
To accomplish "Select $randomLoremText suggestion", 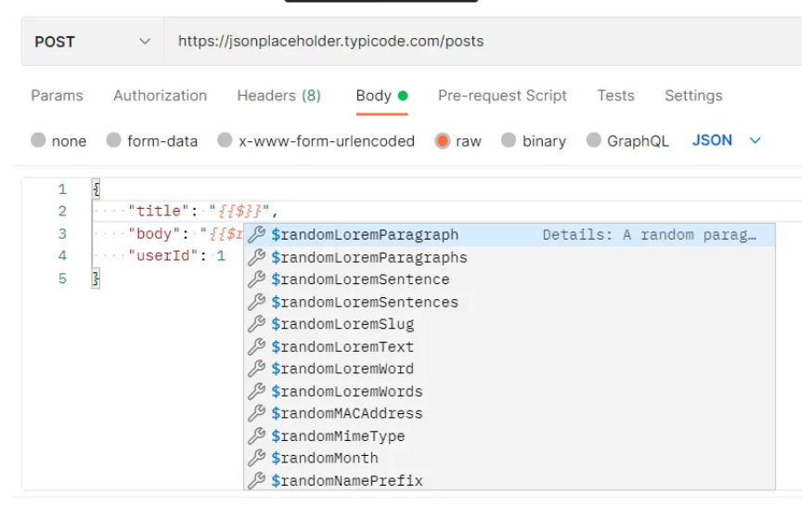I will pyautogui.click(x=509, y=346).
